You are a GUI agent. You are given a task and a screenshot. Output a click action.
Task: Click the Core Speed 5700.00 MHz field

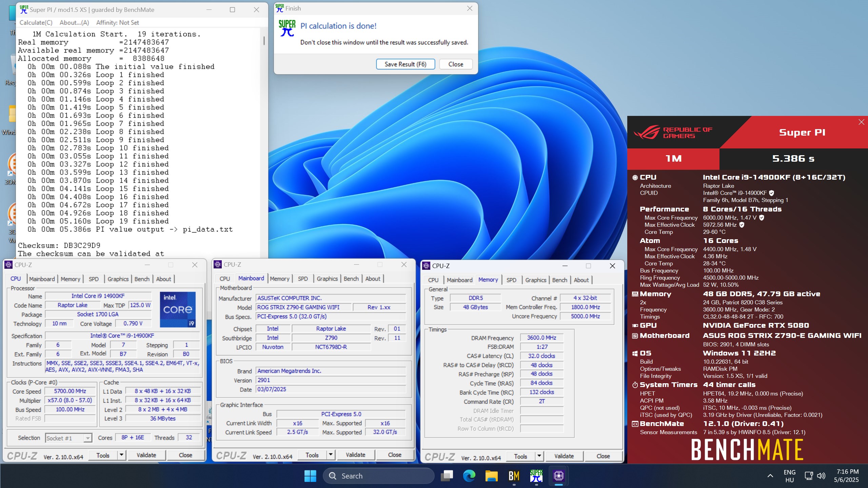coord(70,391)
